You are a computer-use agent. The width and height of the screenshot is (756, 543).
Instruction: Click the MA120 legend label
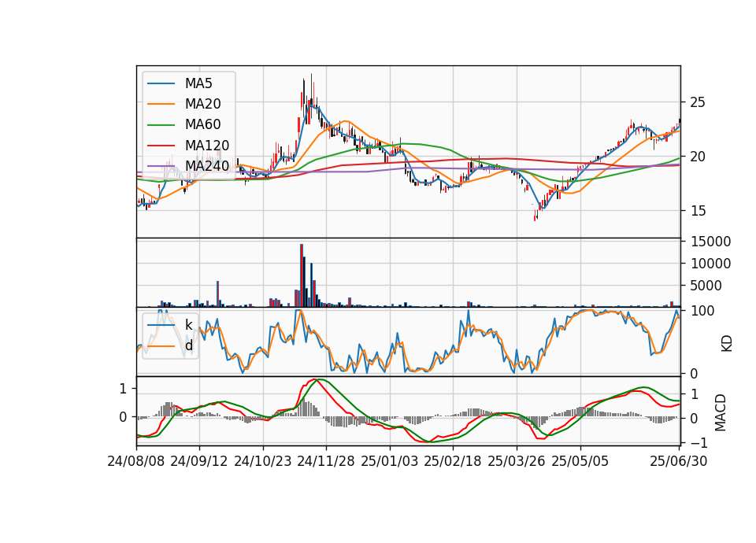pos(207,146)
